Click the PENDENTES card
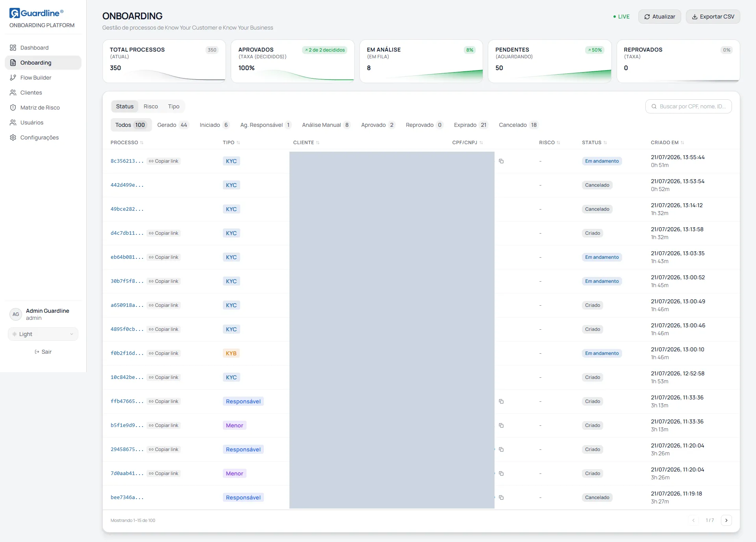756x542 pixels. 550,61
